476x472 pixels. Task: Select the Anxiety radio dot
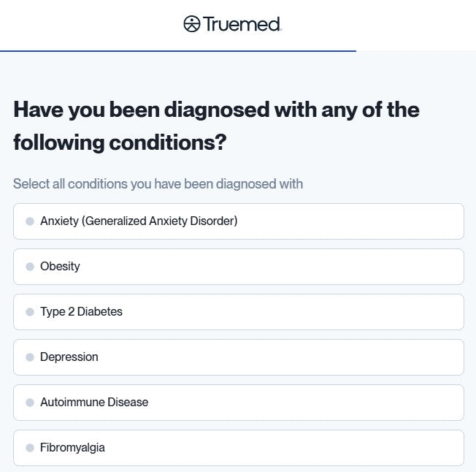click(x=30, y=221)
